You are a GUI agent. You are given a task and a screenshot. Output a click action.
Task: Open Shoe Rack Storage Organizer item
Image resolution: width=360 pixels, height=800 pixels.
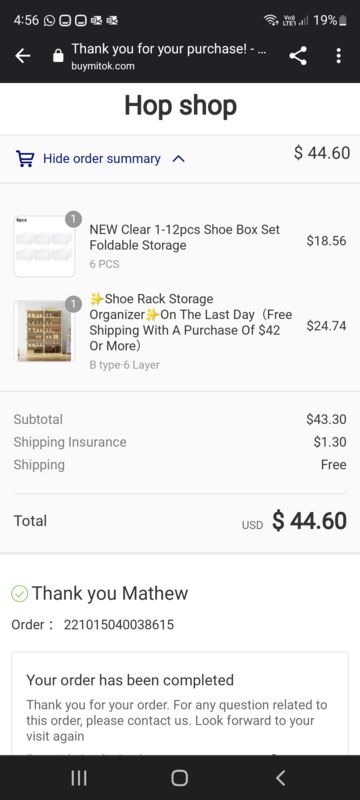[191, 322]
